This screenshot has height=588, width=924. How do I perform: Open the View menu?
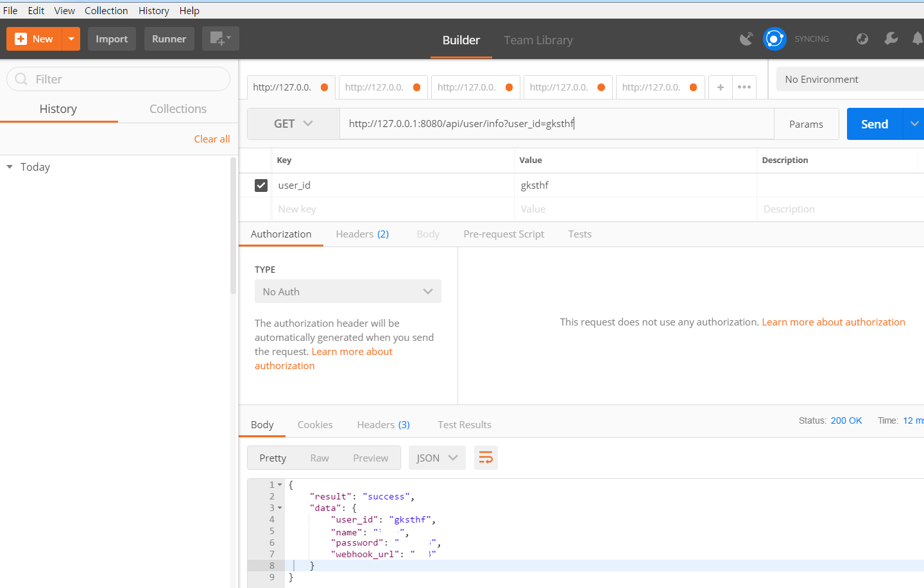click(x=64, y=10)
